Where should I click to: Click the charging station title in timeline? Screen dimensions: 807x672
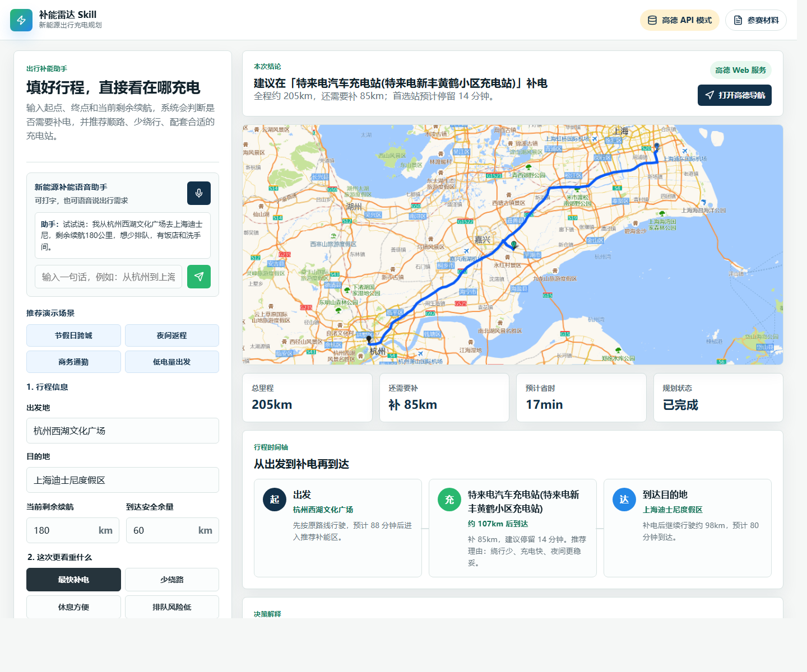coord(523,501)
